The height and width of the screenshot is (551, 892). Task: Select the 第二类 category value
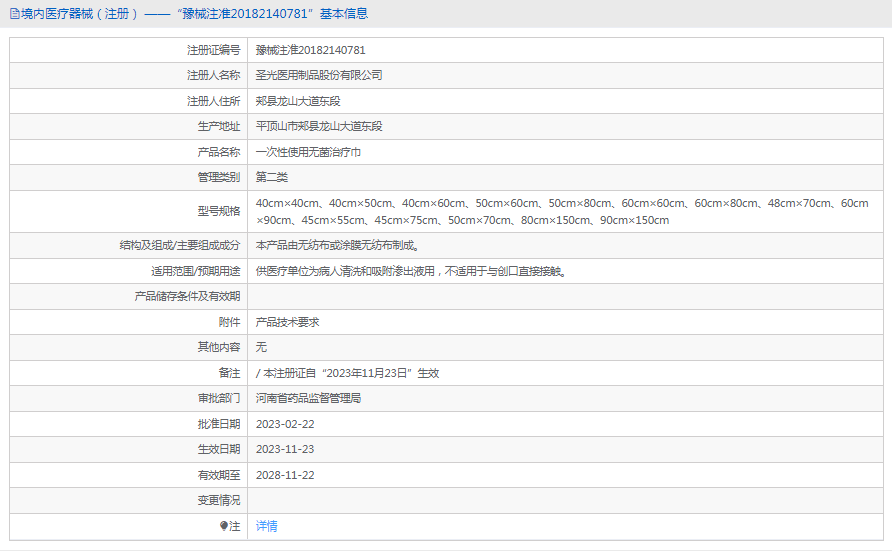point(271,177)
